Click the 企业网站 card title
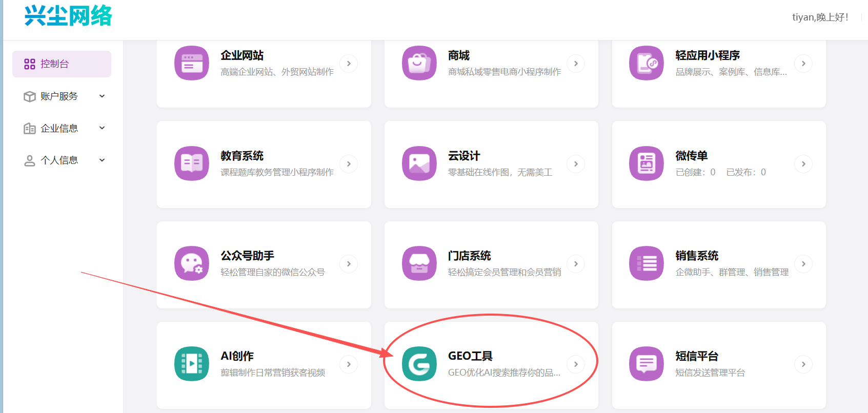Screen dimensions: 868x413 tap(242, 55)
